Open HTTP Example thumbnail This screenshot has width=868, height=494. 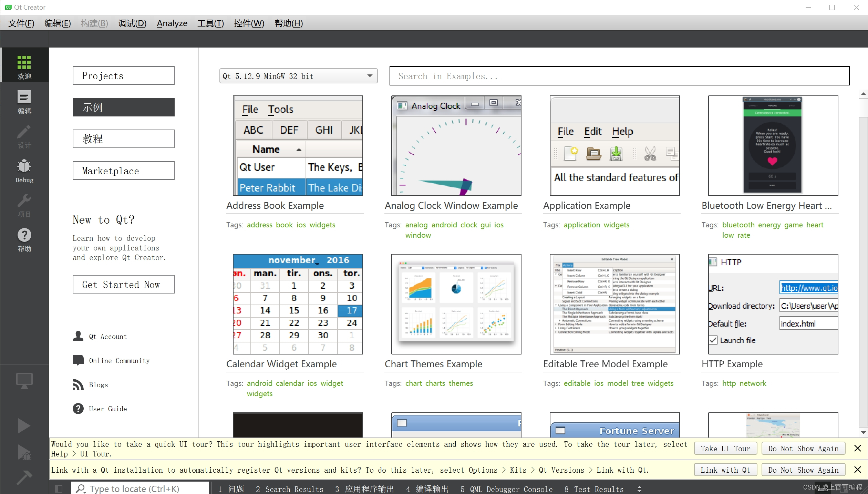tap(773, 304)
